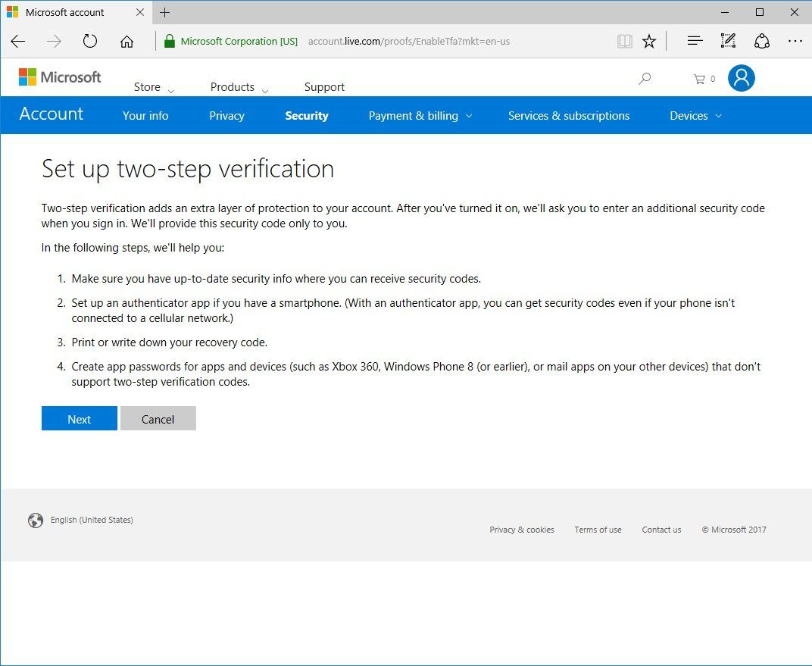Click the Home icon in Edge toolbar

point(126,42)
